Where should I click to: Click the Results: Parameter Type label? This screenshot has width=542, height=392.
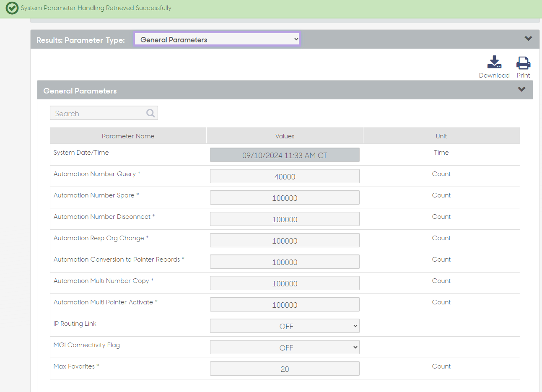pos(80,40)
